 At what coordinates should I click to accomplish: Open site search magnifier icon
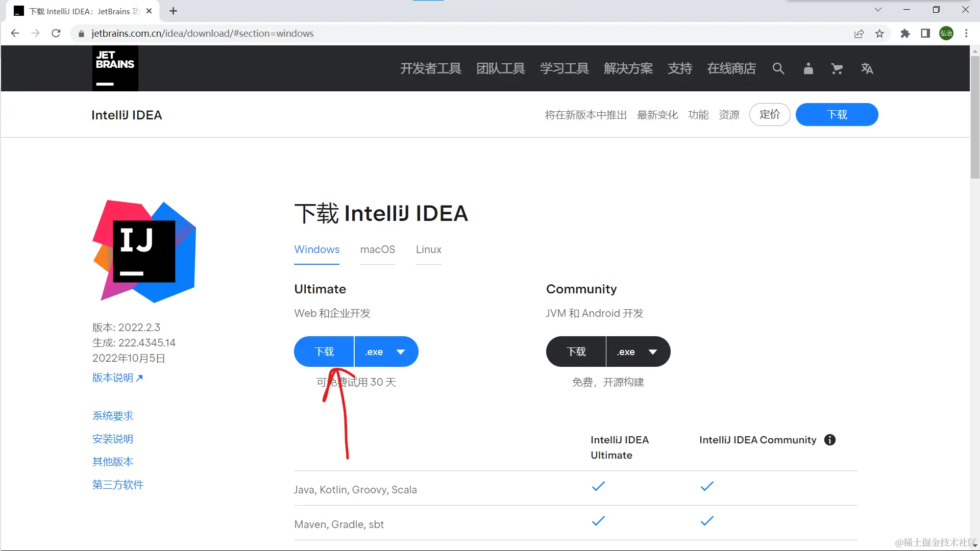(778, 68)
